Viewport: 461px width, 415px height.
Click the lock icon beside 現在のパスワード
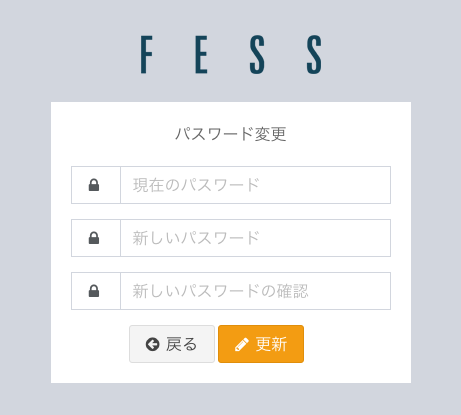[x=94, y=185]
